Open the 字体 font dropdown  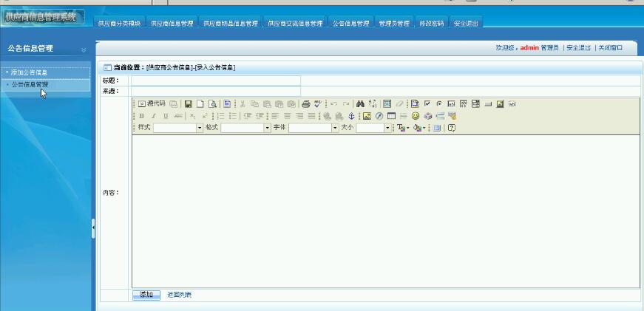click(x=313, y=128)
